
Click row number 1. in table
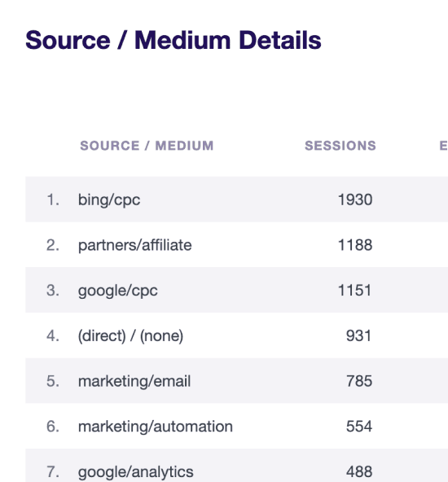tap(53, 199)
